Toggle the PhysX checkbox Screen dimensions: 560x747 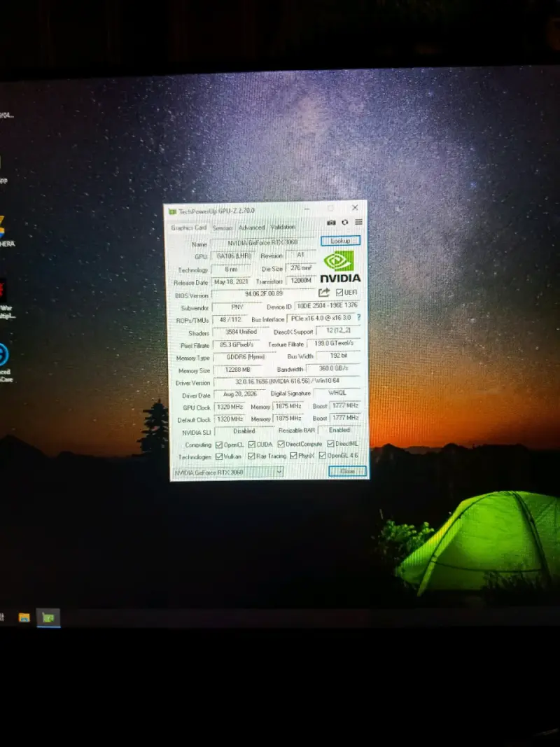294,456
